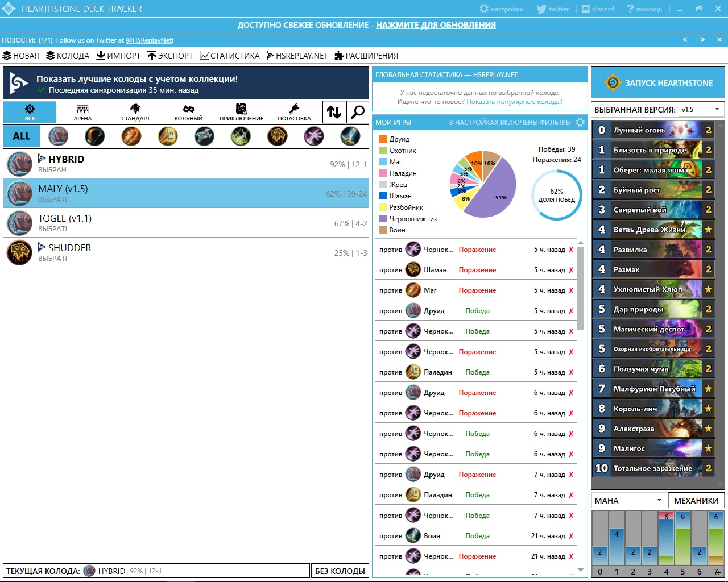Screen dimensions: 728x582
Task: Open the ИМПОРТ menu
Action: point(118,56)
